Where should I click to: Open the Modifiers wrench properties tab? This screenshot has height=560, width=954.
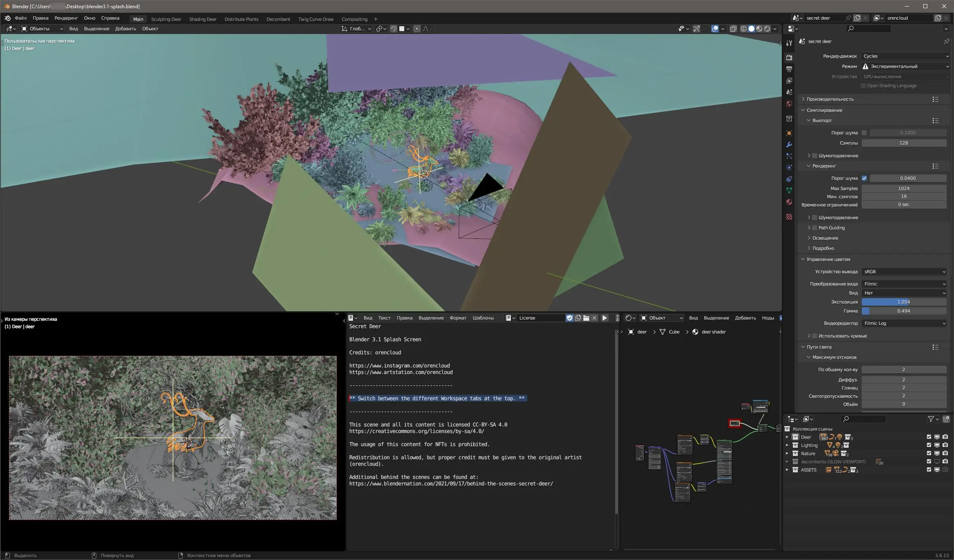tap(789, 145)
